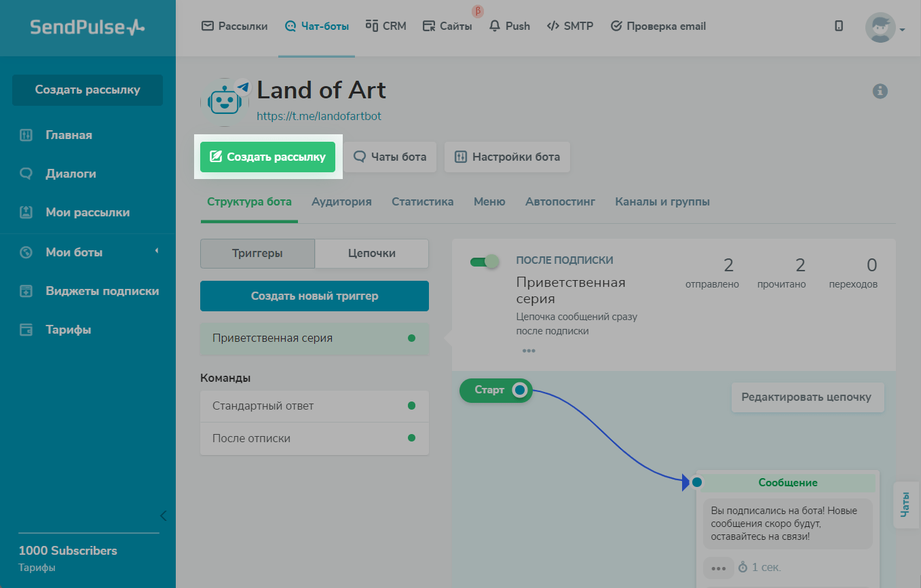Click the Виджеты подписки sidebar icon
Image resolution: width=921 pixels, height=588 pixels.
tap(26, 291)
